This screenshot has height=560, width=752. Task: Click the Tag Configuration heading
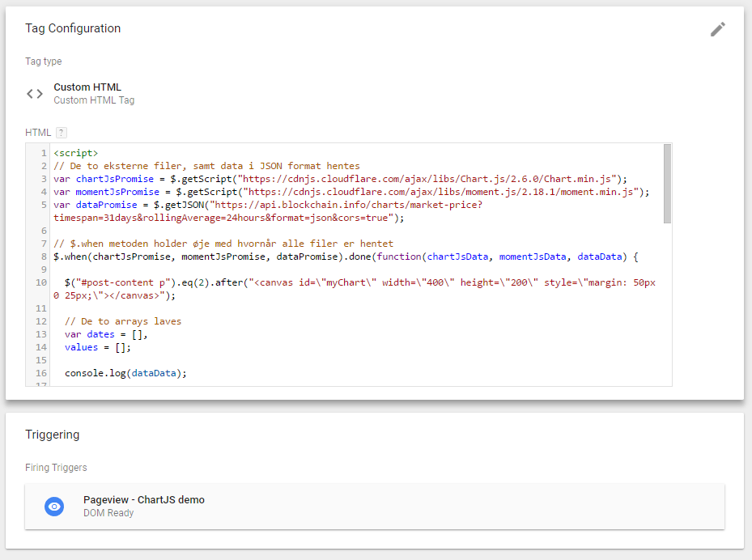tap(73, 28)
